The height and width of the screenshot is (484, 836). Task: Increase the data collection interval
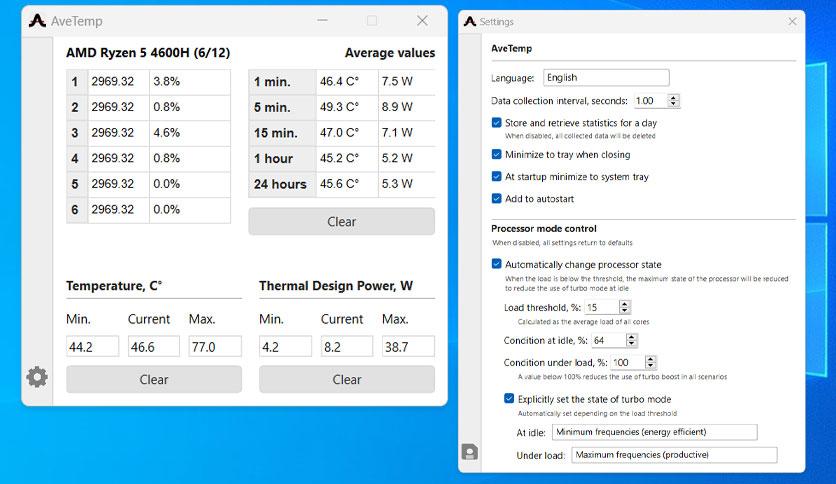674,98
